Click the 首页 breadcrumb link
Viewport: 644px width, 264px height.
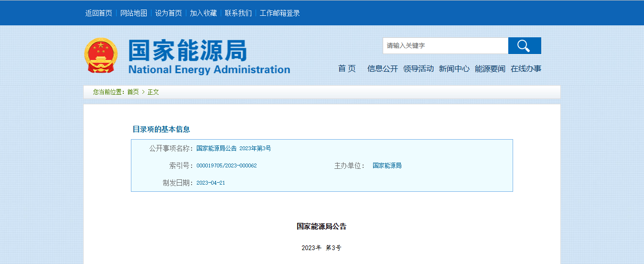pyautogui.click(x=133, y=92)
